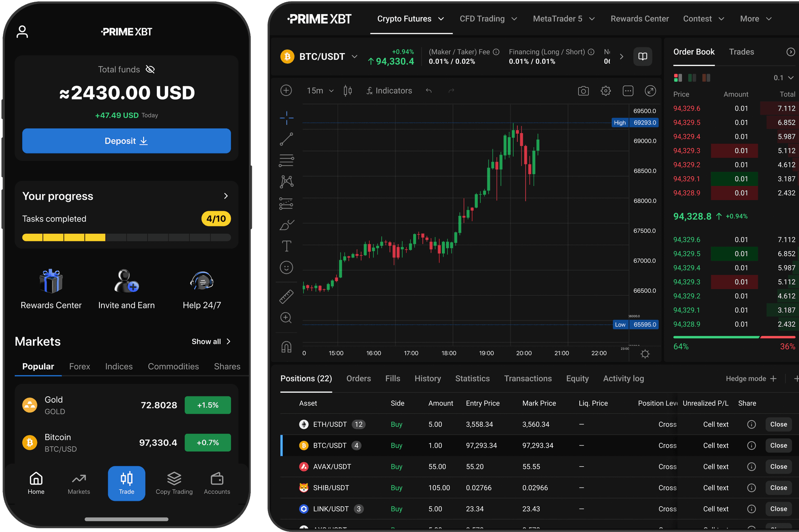Expand chart to fullscreen
Screen dimensions: 799x532
point(650,91)
